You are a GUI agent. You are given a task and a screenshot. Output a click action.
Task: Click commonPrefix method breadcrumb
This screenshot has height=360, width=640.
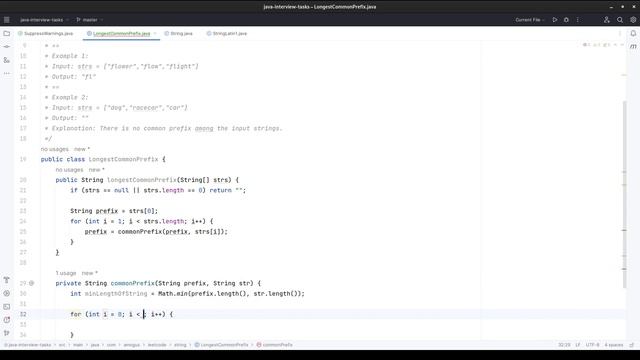[x=274, y=345]
